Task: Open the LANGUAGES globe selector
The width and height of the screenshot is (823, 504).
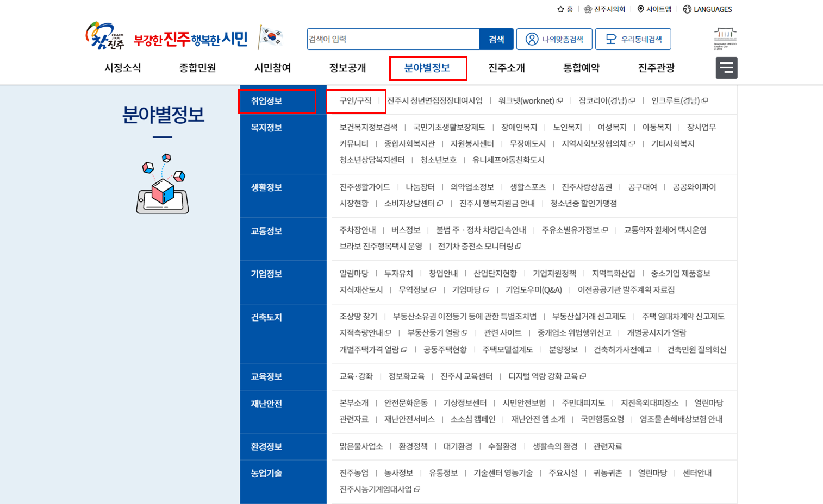Action: [x=708, y=9]
